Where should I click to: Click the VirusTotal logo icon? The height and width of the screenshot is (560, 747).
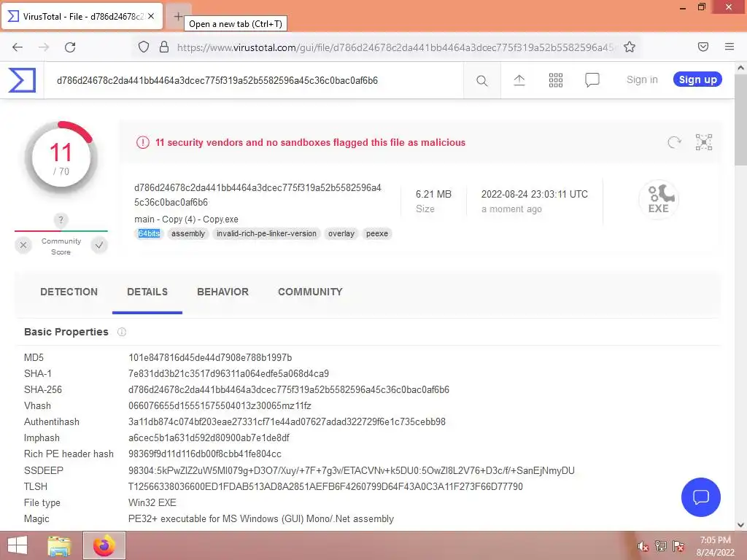point(22,80)
